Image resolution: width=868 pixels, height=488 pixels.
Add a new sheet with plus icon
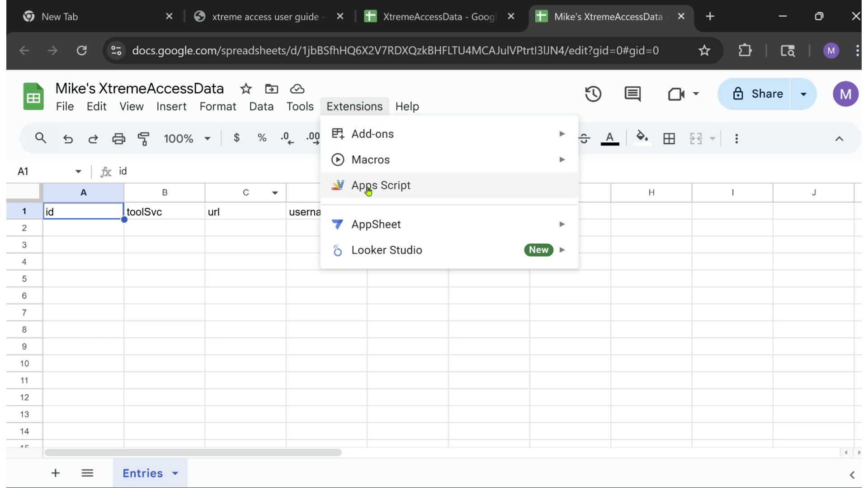tap(55, 473)
